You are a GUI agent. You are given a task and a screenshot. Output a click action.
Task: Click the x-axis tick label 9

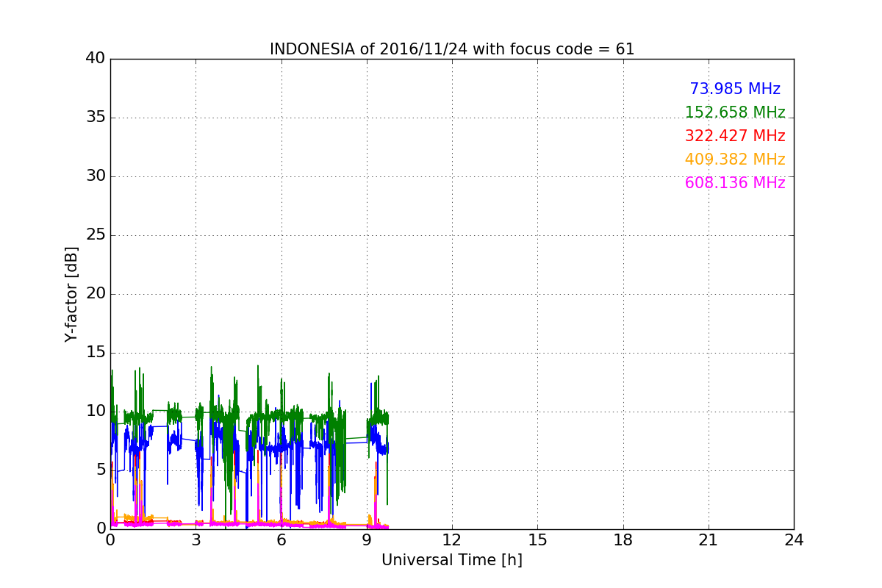click(367, 539)
